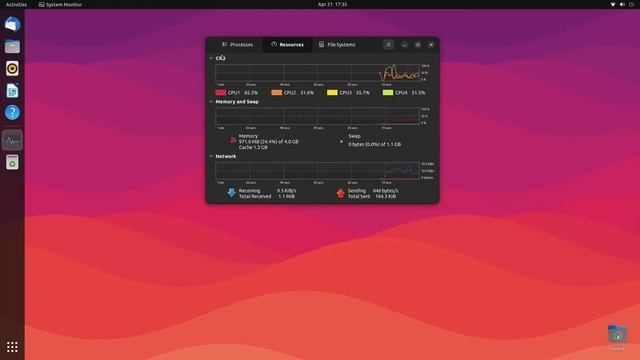
Task: Open the clock and calendar in top bar
Action: tap(332, 4)
